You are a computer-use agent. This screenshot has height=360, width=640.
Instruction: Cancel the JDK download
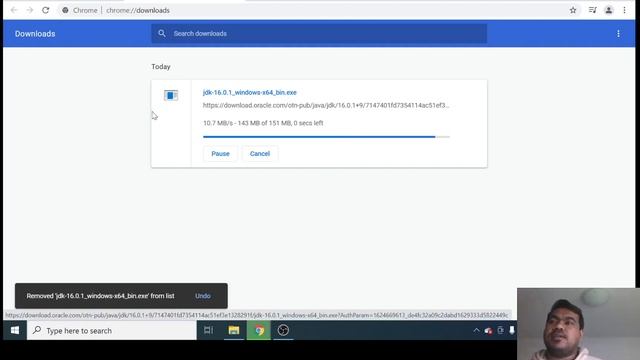tap(260, 153)
